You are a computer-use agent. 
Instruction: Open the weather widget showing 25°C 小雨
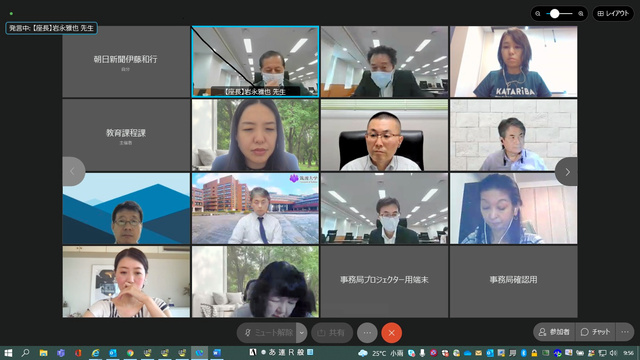(x=380, y=353)
